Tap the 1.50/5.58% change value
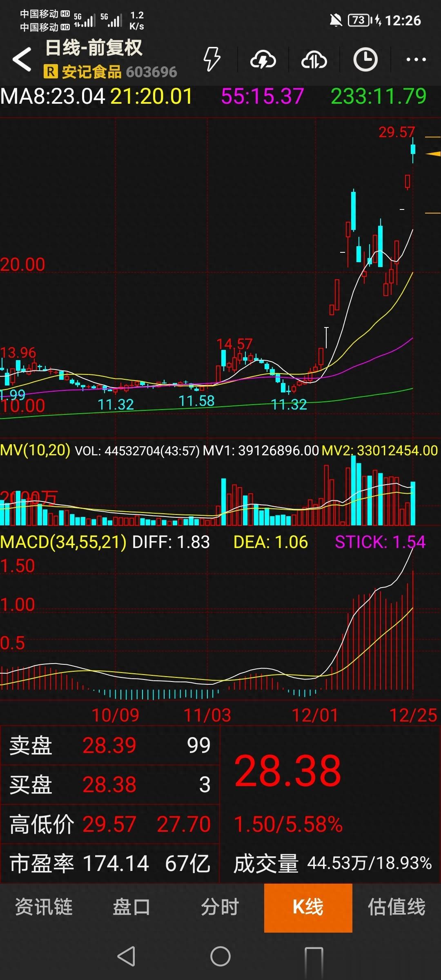 pyautogui.click(x=288, y=824)
